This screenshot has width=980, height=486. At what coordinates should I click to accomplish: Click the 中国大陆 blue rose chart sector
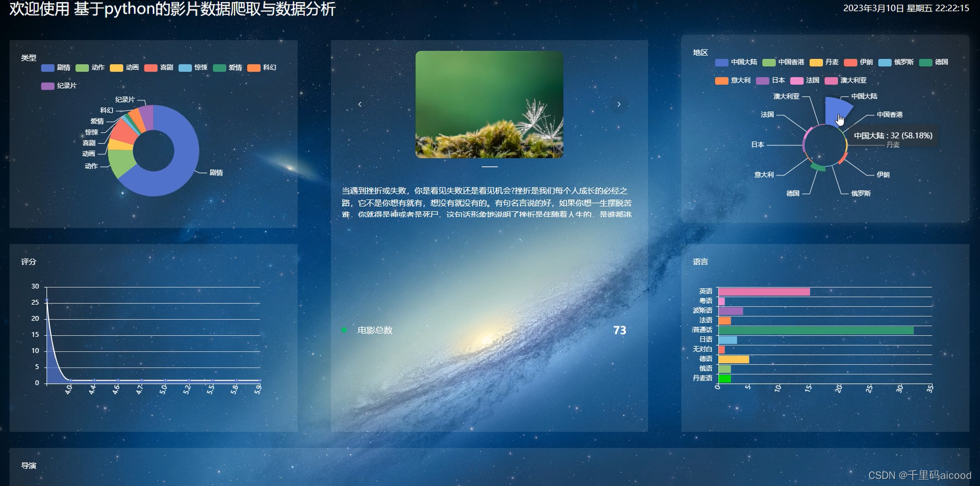point(835,108)
